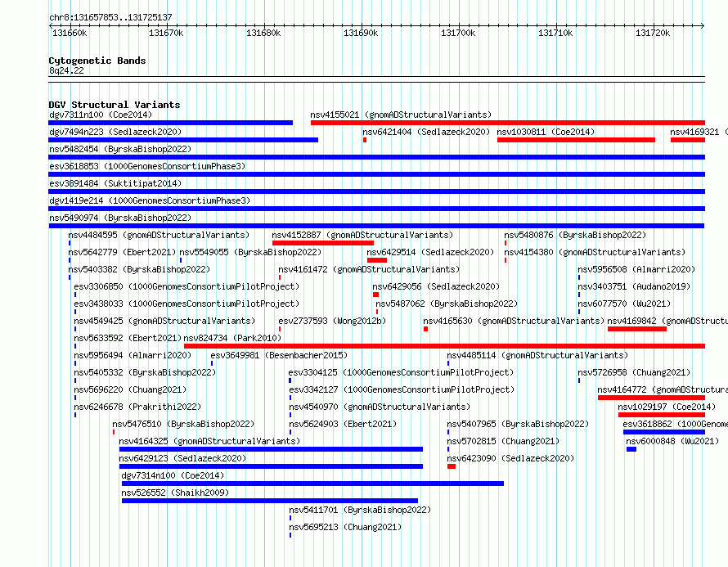Open variant dgv7494n223 (Sedlazeck2020)
The height and width of the screenshot is (567, 728).
click(x=115, y=132)
